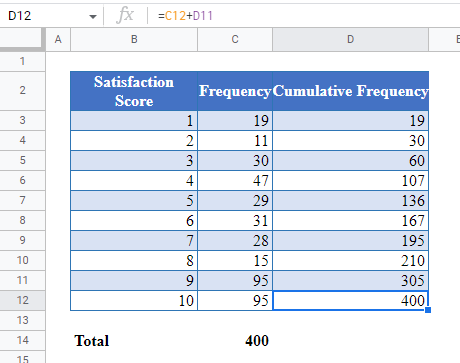Select cumulative frequency cell showing 107
Viewport: 460px width, 363px height.
point(350,180)
